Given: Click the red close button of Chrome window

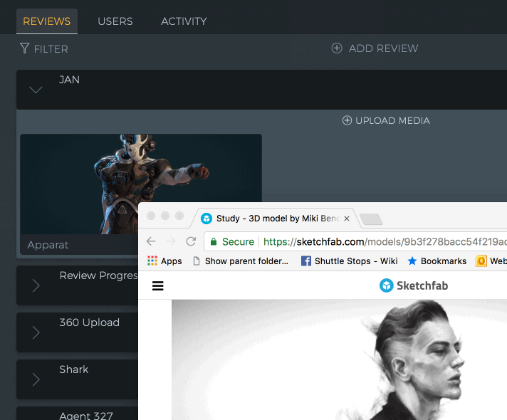Looking at the screenshot, I should pos(151,216).
